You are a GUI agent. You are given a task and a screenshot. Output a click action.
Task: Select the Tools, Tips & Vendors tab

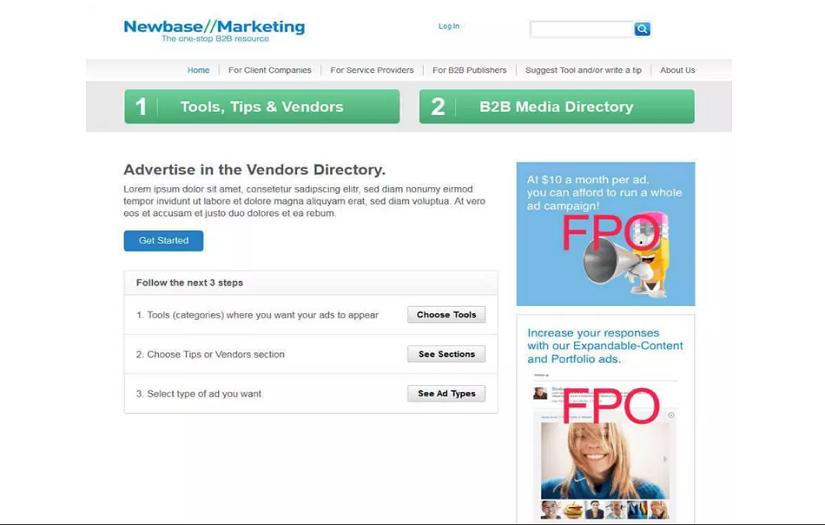pos(262,106)
